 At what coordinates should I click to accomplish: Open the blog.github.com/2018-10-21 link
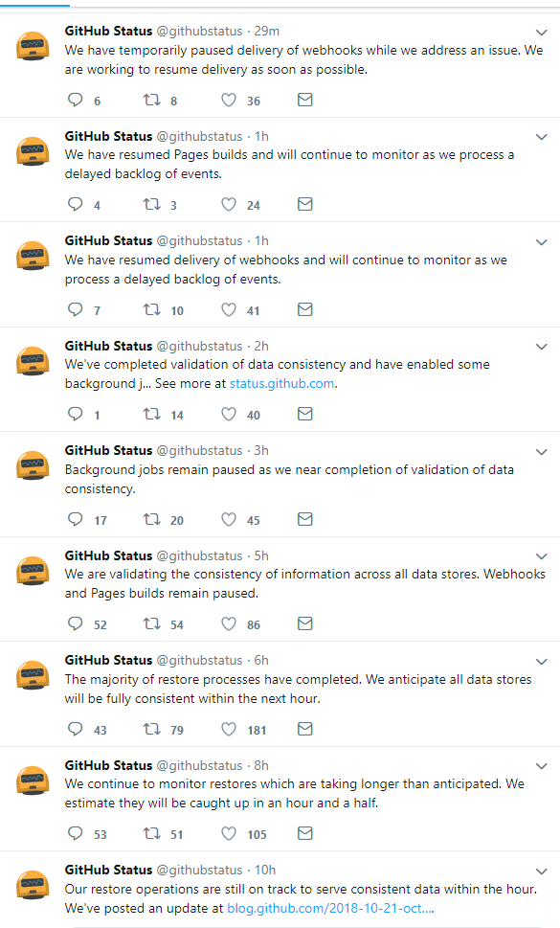(x=330, y=908)
